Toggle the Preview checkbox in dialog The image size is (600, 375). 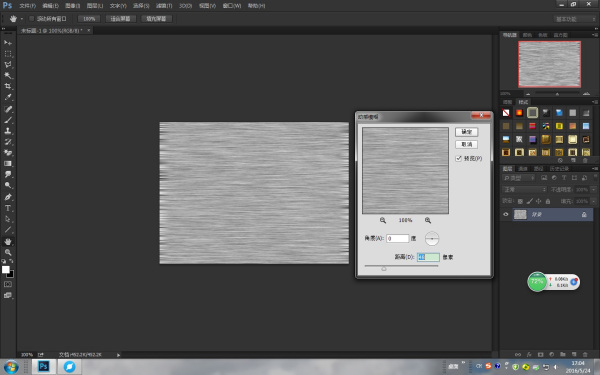tap(458, 158)
